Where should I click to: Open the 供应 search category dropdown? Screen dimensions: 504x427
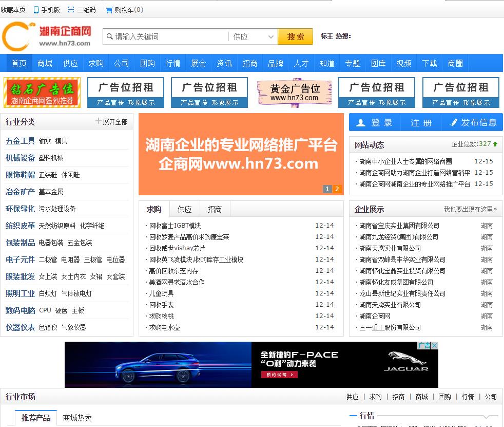254,36
